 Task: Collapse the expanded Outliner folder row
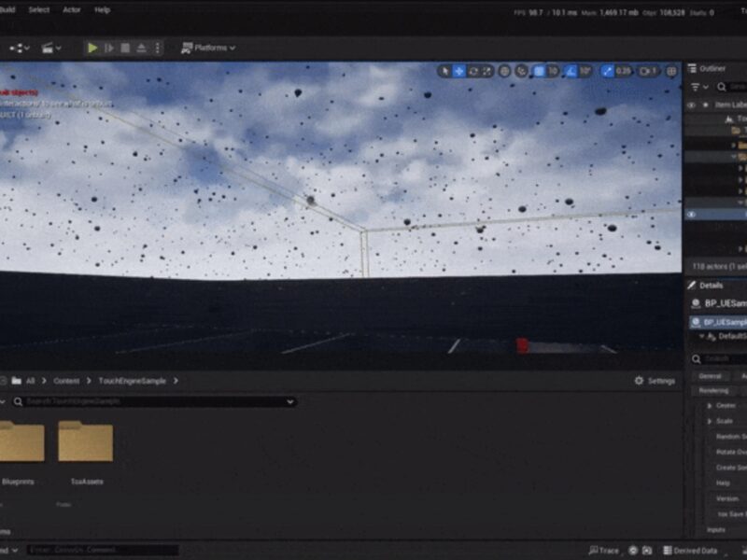pyautogui.click(x=734, y=156)
